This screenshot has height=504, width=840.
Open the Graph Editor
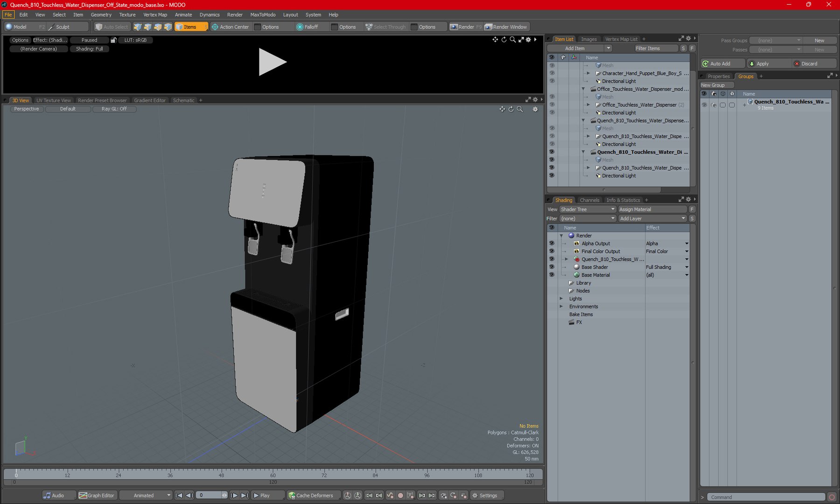(x=97, y=495)
